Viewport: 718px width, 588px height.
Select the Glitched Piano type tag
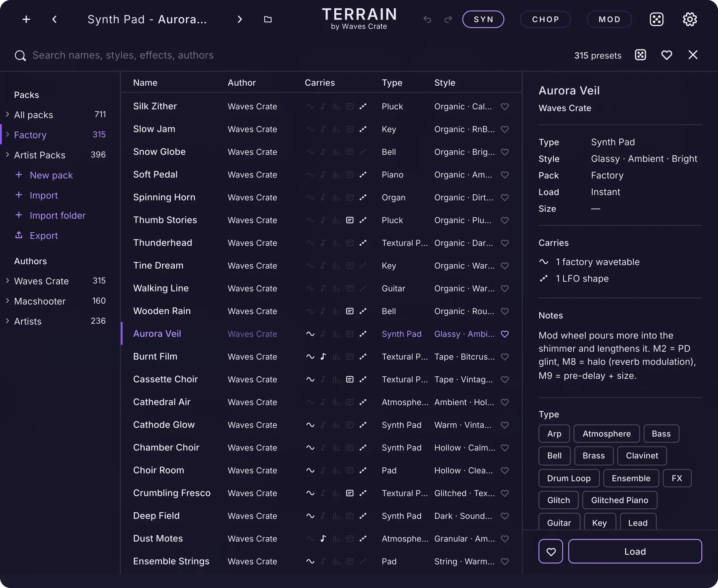(x=619, y=500)
